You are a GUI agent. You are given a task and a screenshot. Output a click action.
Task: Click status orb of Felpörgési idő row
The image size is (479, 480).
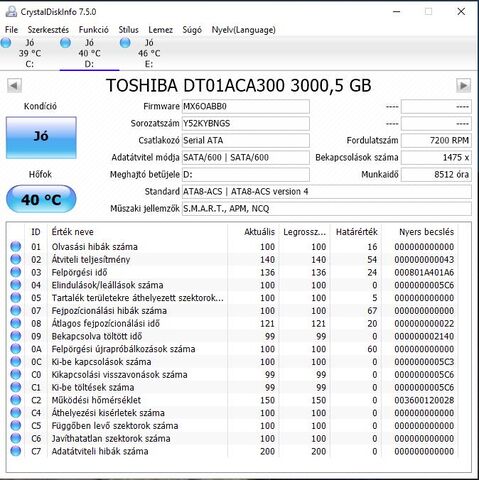[x=16, y=272]
